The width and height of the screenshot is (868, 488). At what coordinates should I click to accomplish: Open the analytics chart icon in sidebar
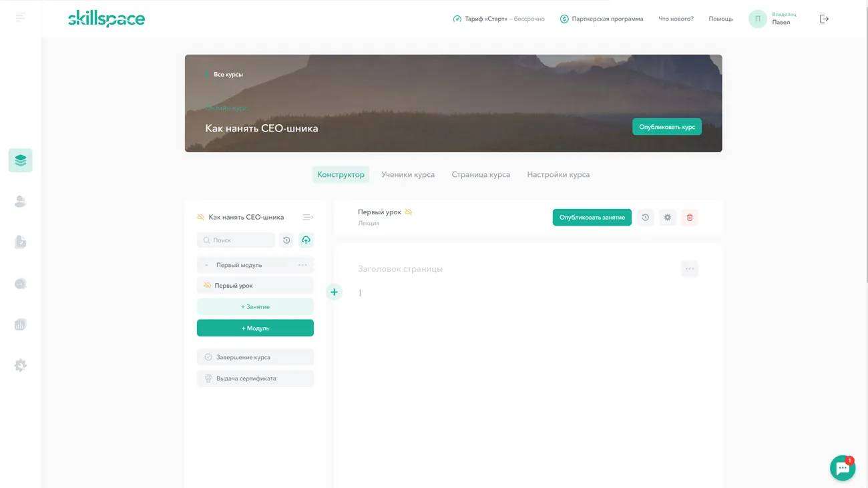(20, 324)
